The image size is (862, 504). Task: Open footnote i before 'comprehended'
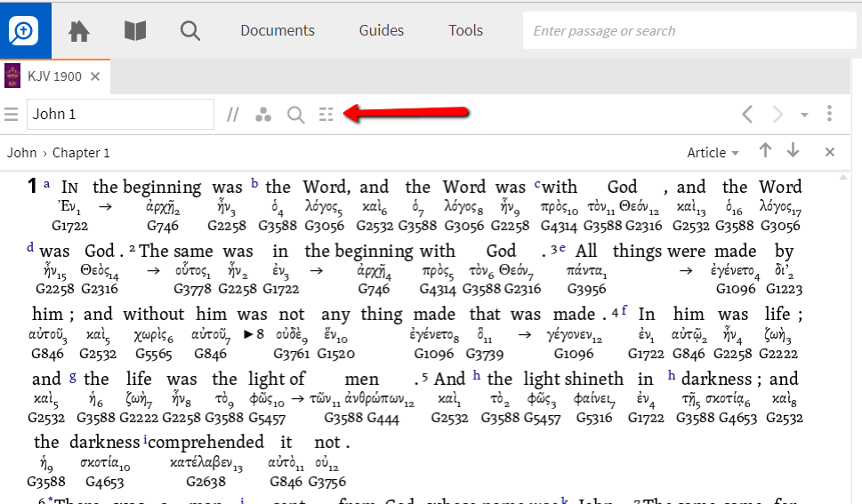pos(145,439)
